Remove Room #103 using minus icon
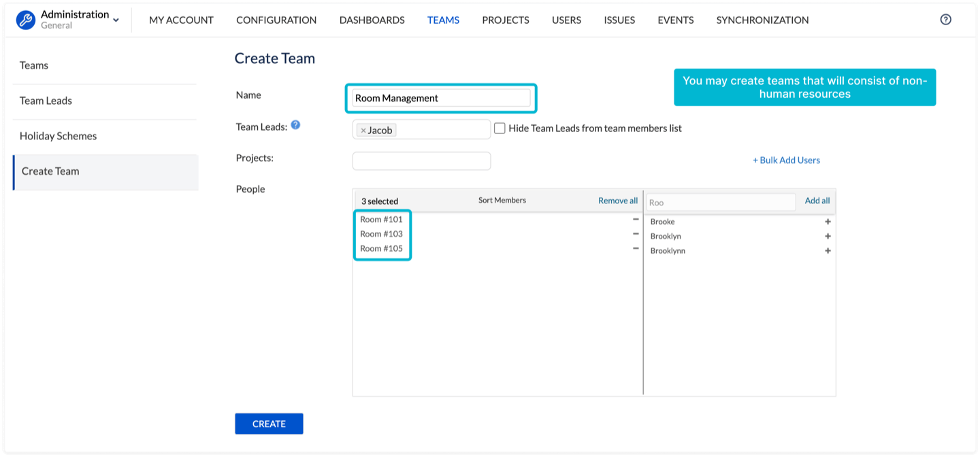The image size is (980, 457). click(x=636, y=234)
